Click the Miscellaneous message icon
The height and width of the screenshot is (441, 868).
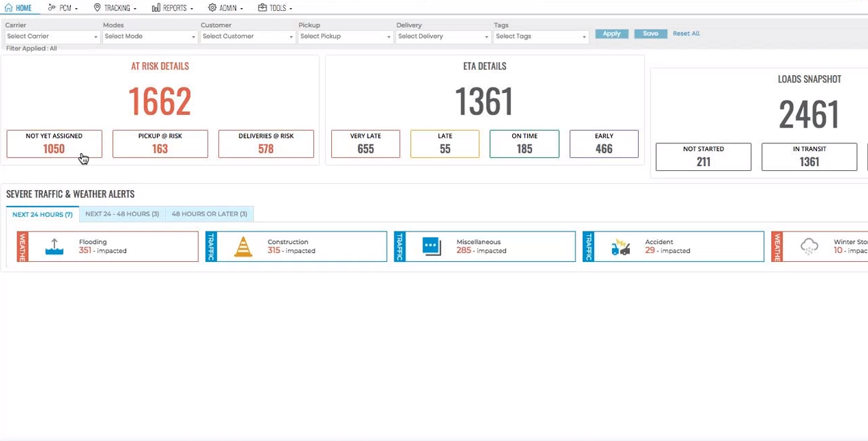pos(432,247)
